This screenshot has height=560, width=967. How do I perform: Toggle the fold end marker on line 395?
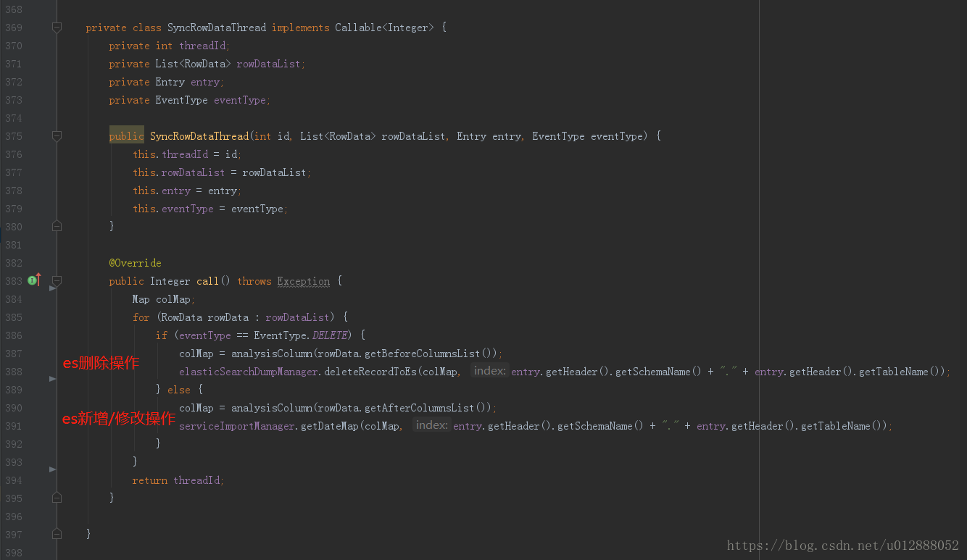57,498
